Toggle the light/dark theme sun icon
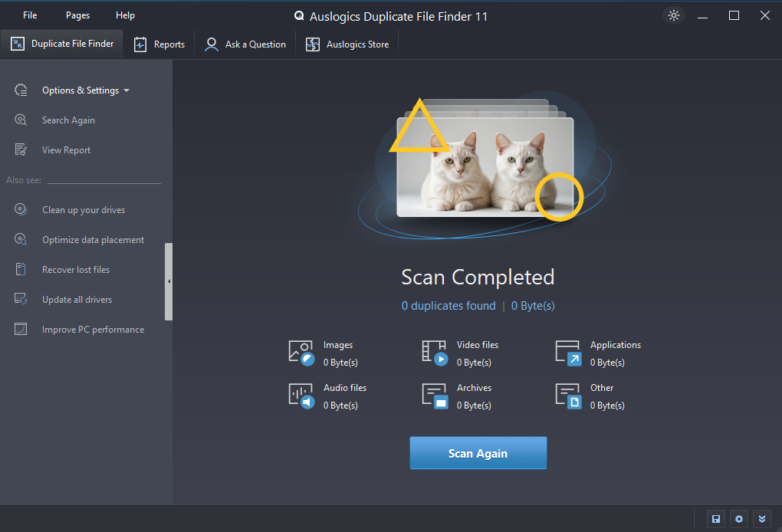Screen dimensions: 782x532 click(674, 15)
